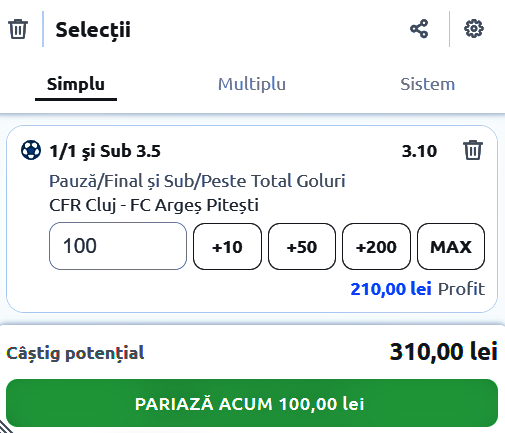The height and width of the screenshot is (433, 505).
Task: Open the CFR Cluj - FC Argeș Pitești match
Action: [154, 205]
